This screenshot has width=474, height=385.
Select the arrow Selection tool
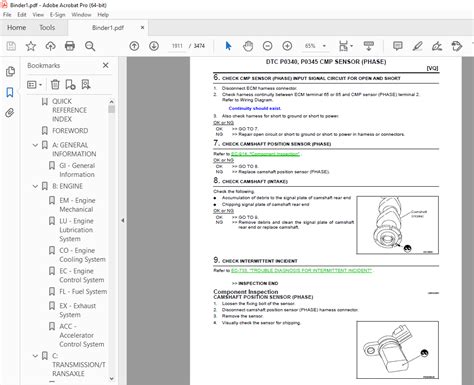click(228, 46)
